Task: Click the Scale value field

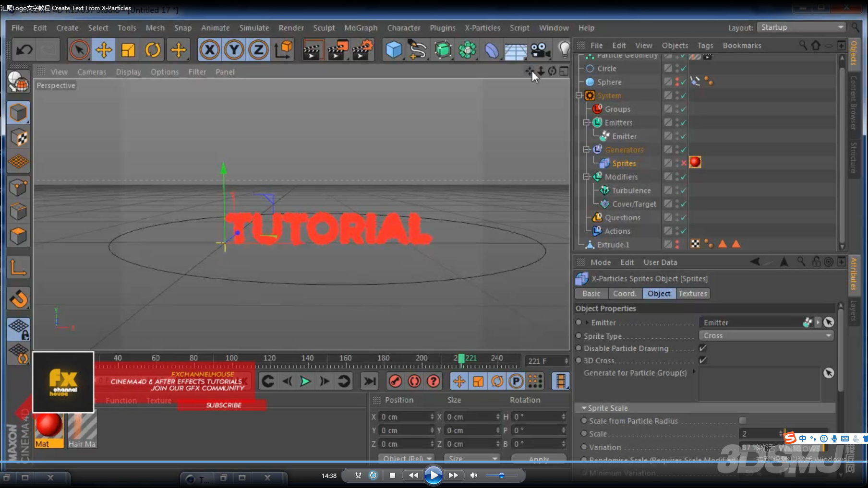Action: coord(760,434)
